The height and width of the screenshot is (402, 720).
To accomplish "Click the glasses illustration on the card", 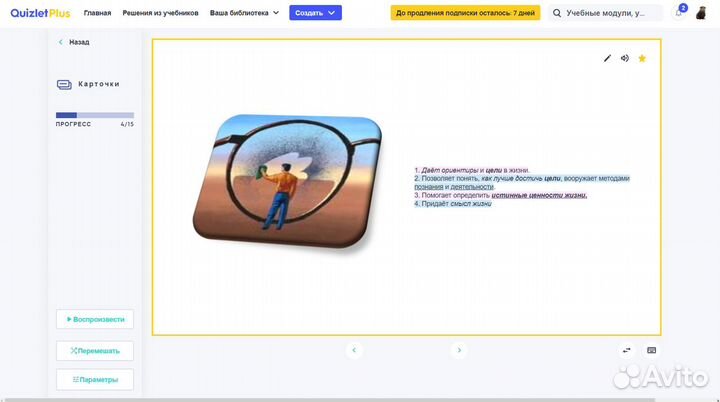I will pyautogui.click(x=287, y=183).
